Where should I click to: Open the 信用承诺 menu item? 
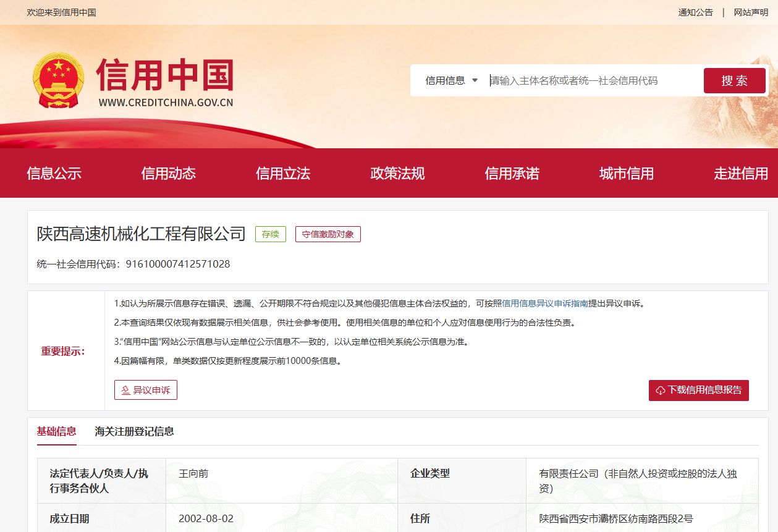point(512,174)
